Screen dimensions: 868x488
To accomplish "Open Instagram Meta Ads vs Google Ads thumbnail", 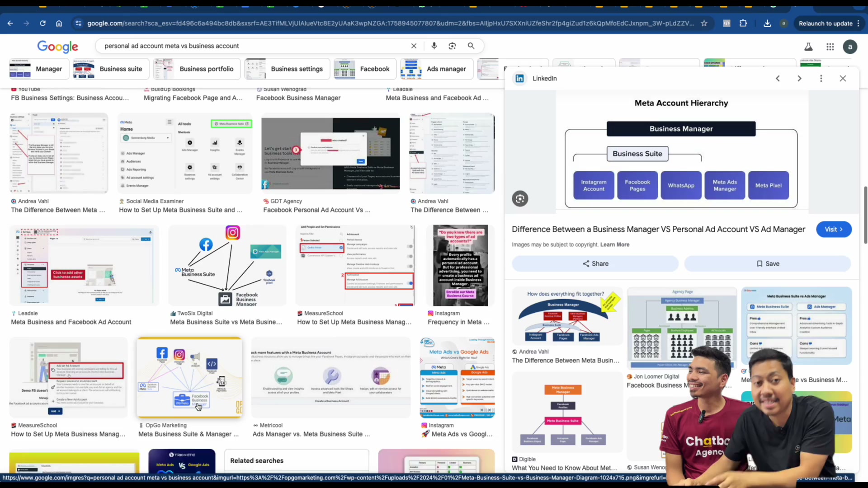I will click(x=457, y=377).
